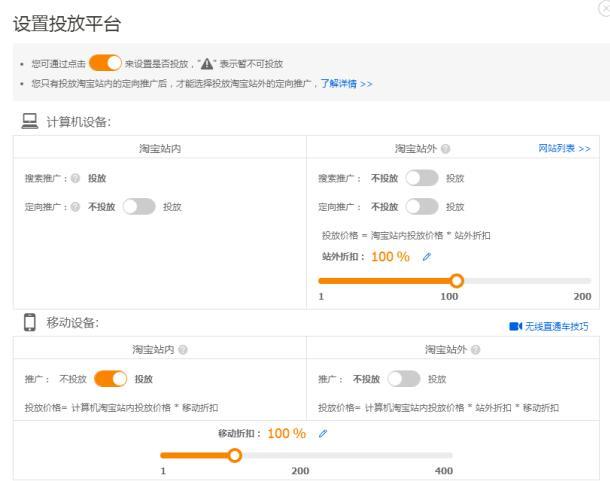Open the 网站列表 >> link
The width and height of the screenshot is (610, 481).
coord(564,148)
